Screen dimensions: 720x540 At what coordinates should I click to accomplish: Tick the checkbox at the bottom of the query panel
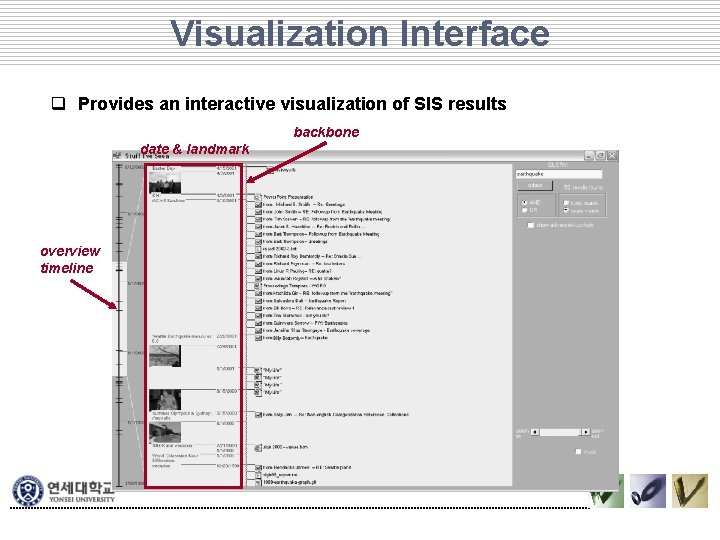coord(578,452)
